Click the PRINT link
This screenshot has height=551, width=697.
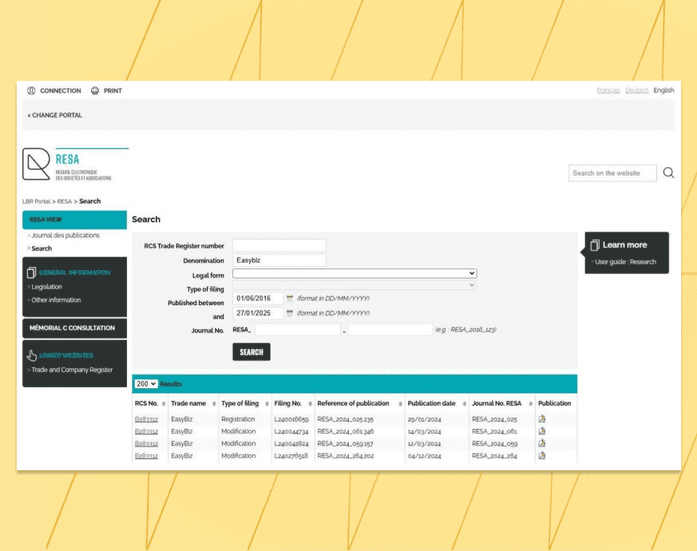tap(112, 91)
